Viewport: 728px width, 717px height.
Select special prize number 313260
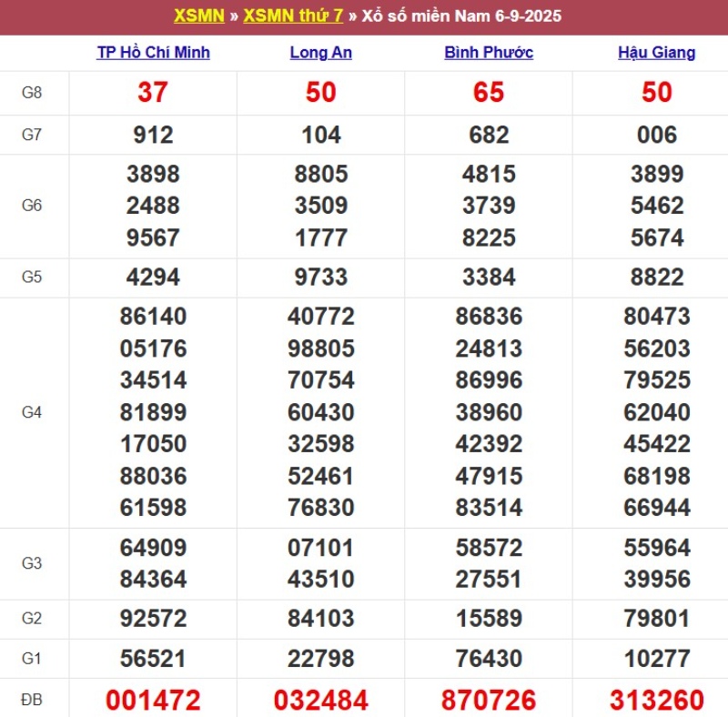(656, 700)
